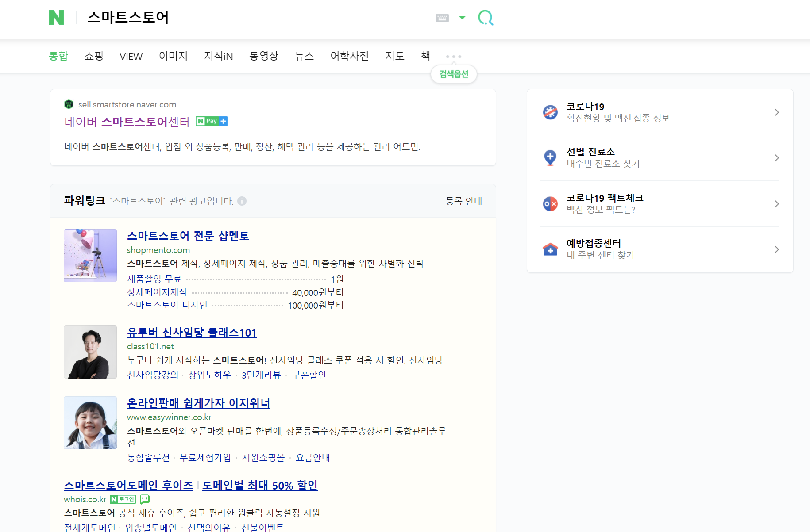The image size is (810, 532).
Task: Open 스마트스토어 전문 샵멘토 link
Action: point(188,236)
